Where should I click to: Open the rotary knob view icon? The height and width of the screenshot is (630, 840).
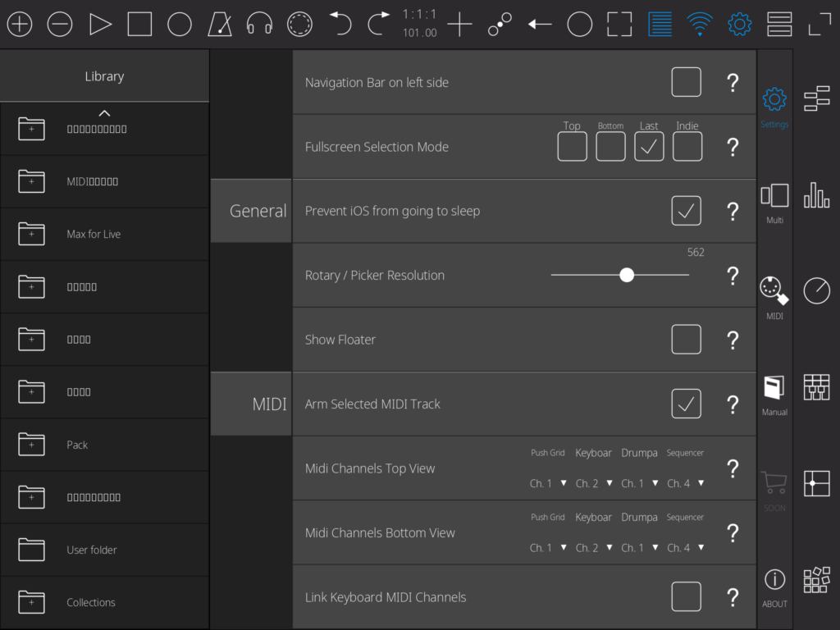816,290
